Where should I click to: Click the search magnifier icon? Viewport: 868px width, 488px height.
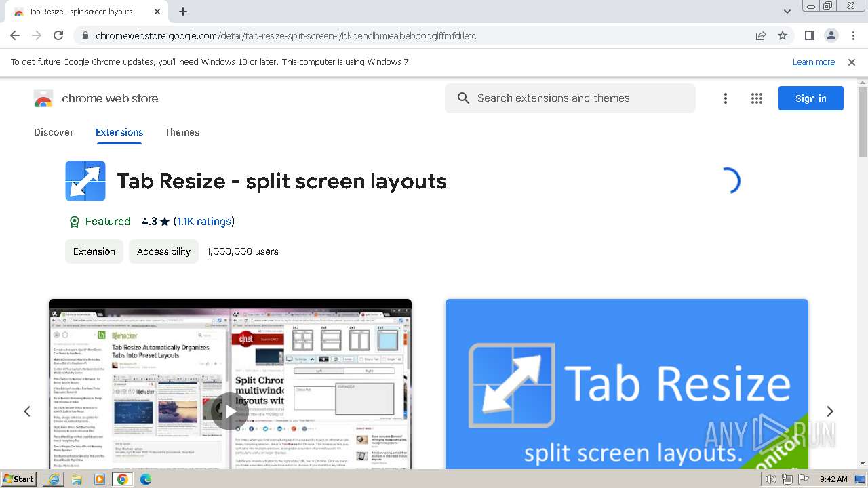[x=463, y=98]
